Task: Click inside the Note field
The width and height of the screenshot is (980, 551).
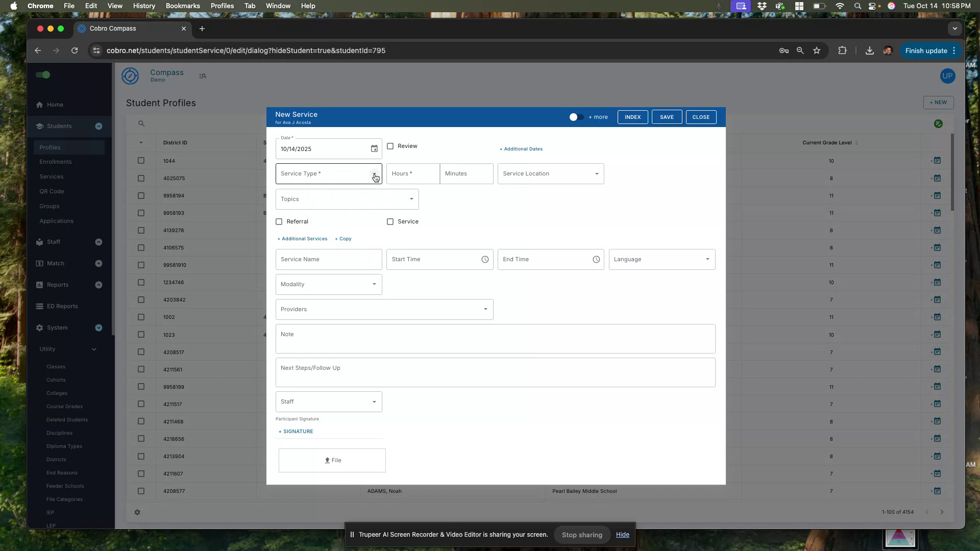Action: [495, 338]
